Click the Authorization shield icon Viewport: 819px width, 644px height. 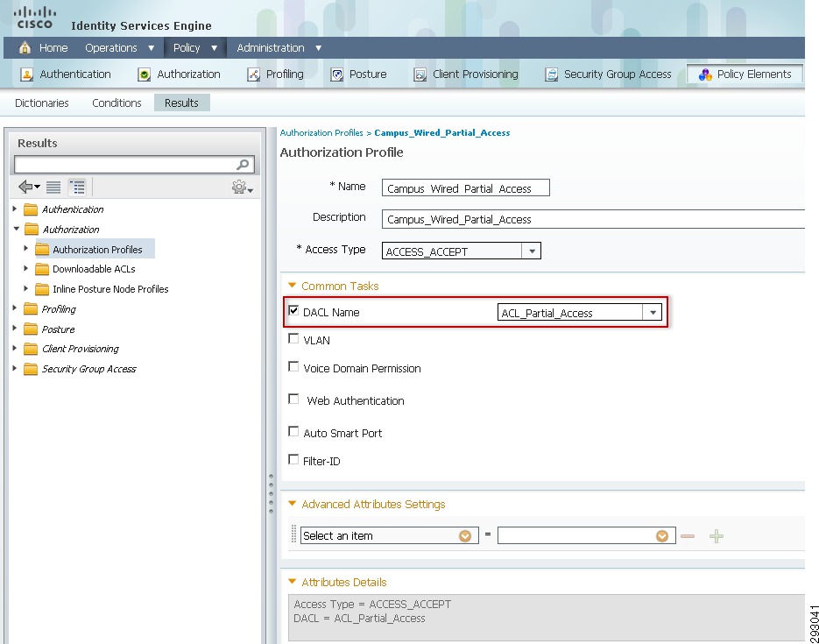pyautogui.click(x=145, y=74)
